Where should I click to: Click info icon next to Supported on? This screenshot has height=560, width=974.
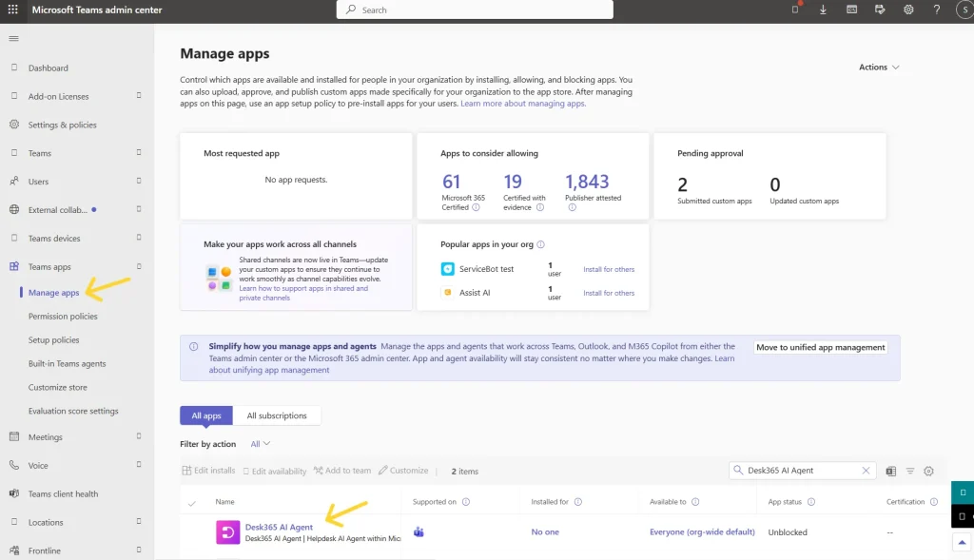(x=466, y=502)
